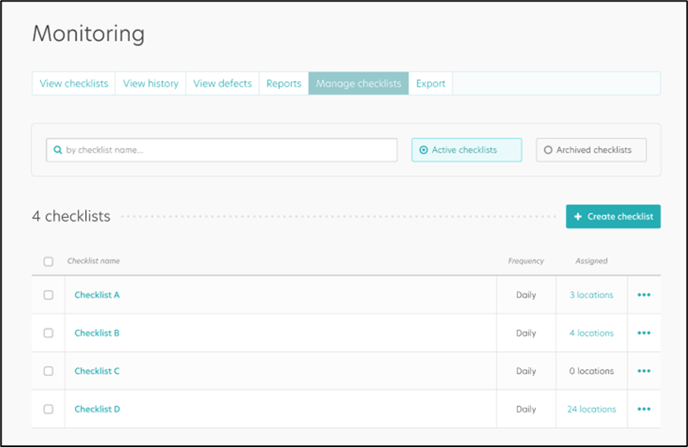This screenshot has width=688, height=447.
Task: Select the Archived checklists radio option
Action: coord(591,150)
